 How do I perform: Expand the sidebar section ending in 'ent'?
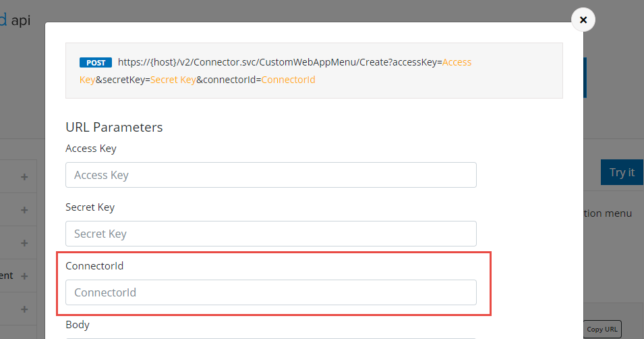[24, 276]
